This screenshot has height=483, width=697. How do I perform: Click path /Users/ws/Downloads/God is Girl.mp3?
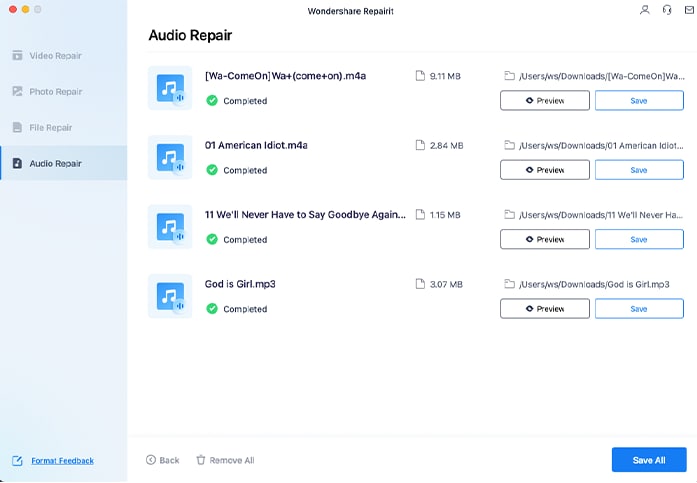[x=594, y=284]
